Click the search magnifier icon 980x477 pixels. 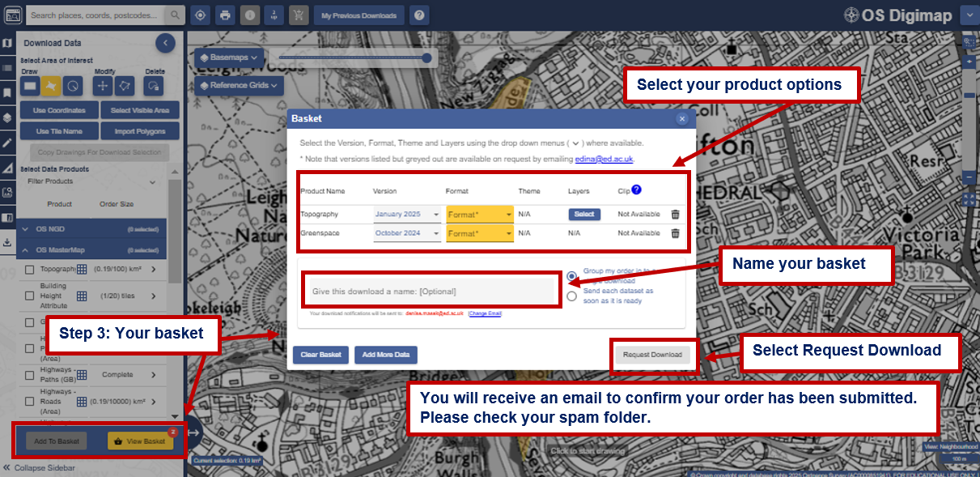tap(176, 15)
